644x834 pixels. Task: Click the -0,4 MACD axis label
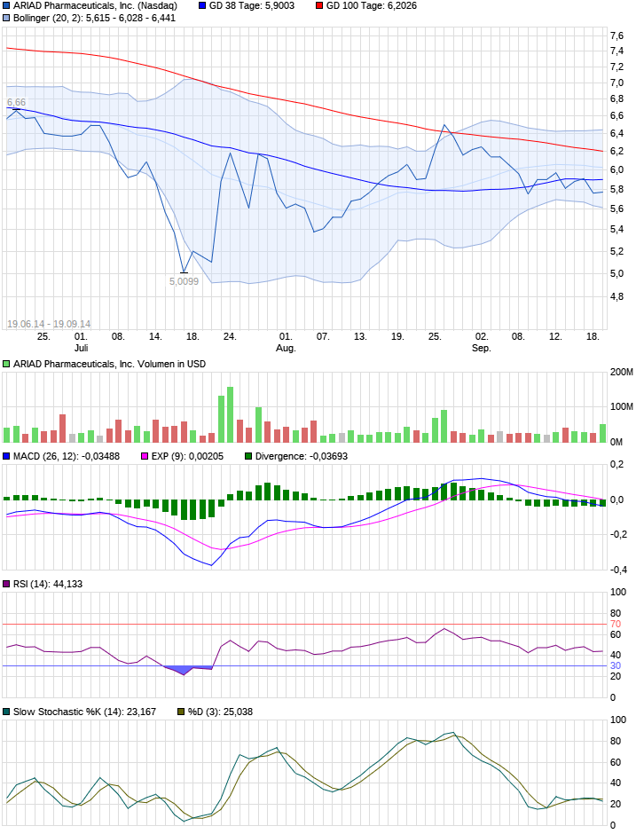[x=618, y=570]
